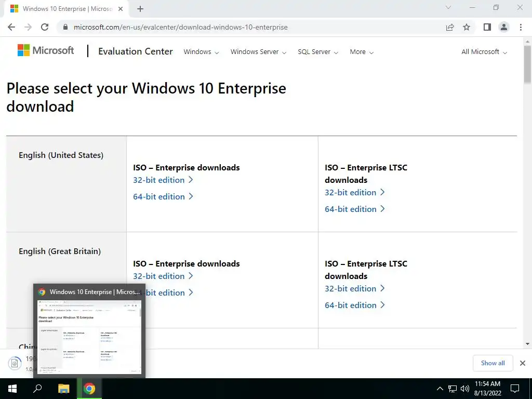Viewport: 532px width, 399px height.
Task: Open network status tray icon
Action: [x=453, y=389]
